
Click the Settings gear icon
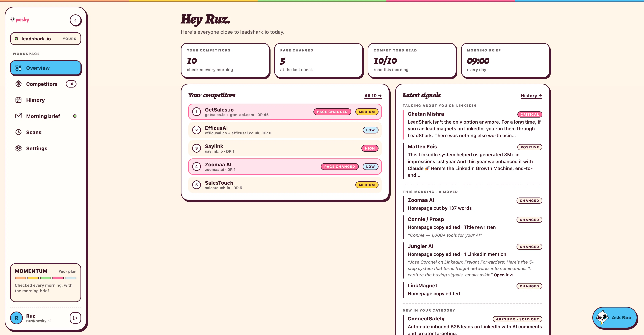18,148
